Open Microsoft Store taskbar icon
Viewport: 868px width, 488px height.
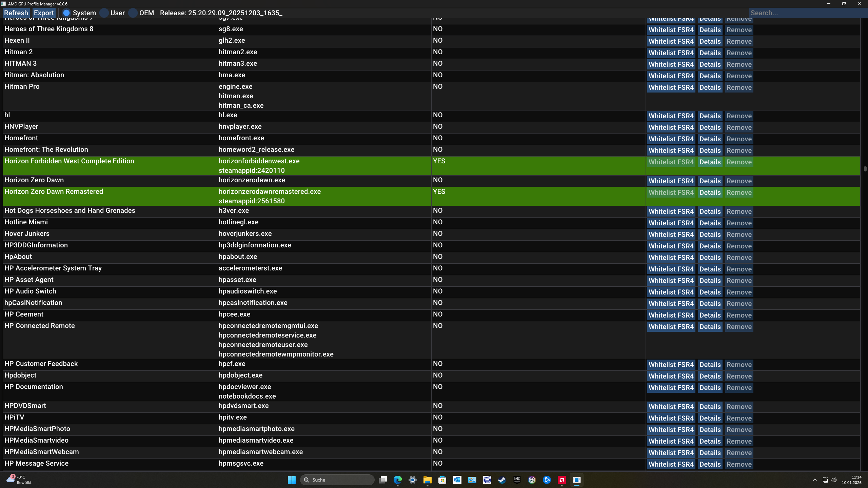coord(442,480)
